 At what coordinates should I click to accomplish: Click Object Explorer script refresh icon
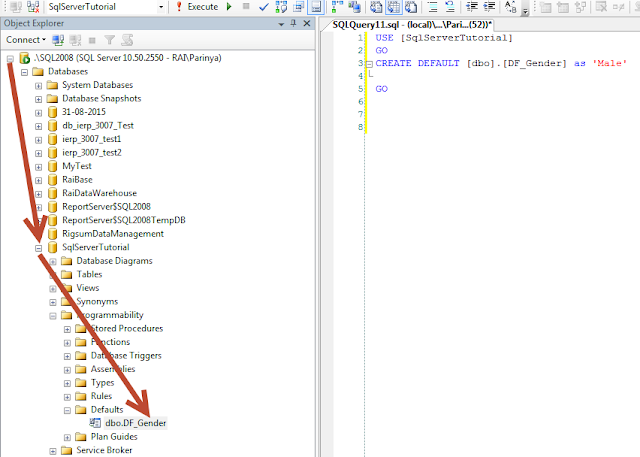127,40
